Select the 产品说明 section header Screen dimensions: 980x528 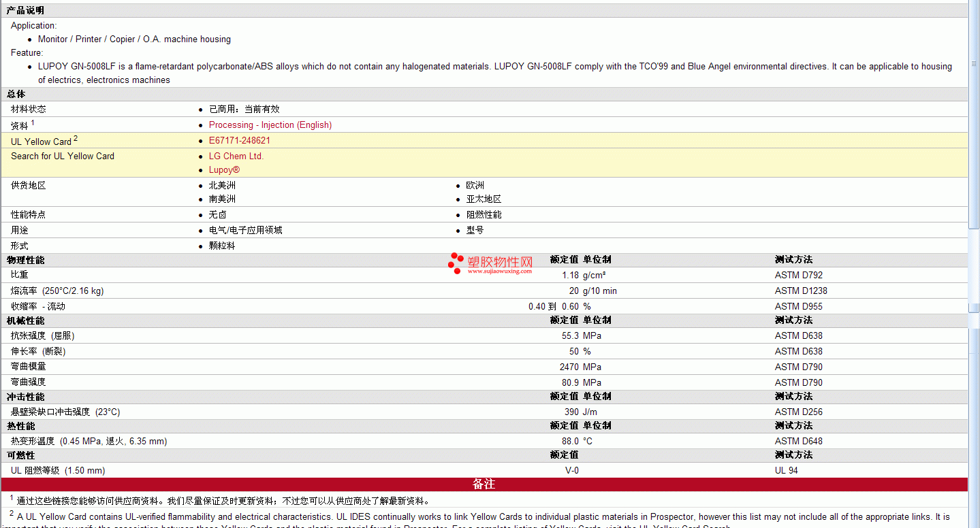click(x=25, y=10)
